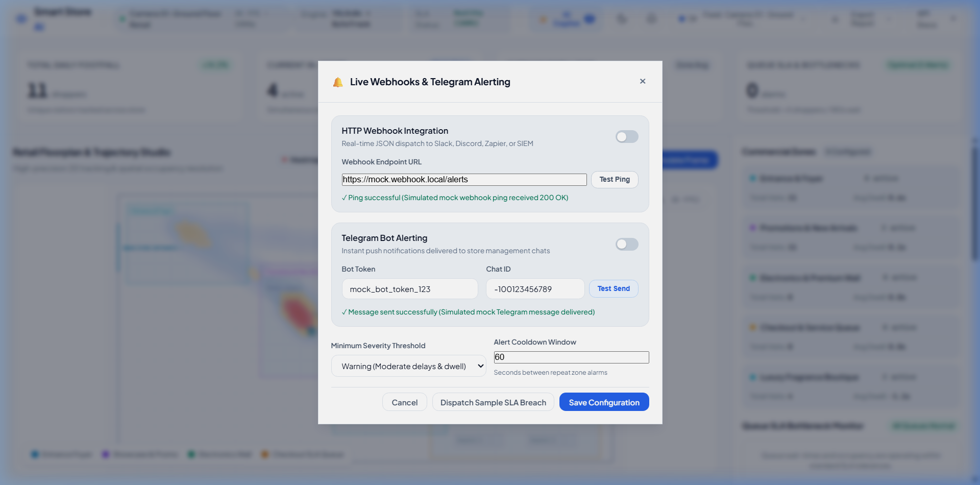Enable the Telegram Bot Alerting toggle
Viewport: 980px width, 485px height.
coord(627,245)
